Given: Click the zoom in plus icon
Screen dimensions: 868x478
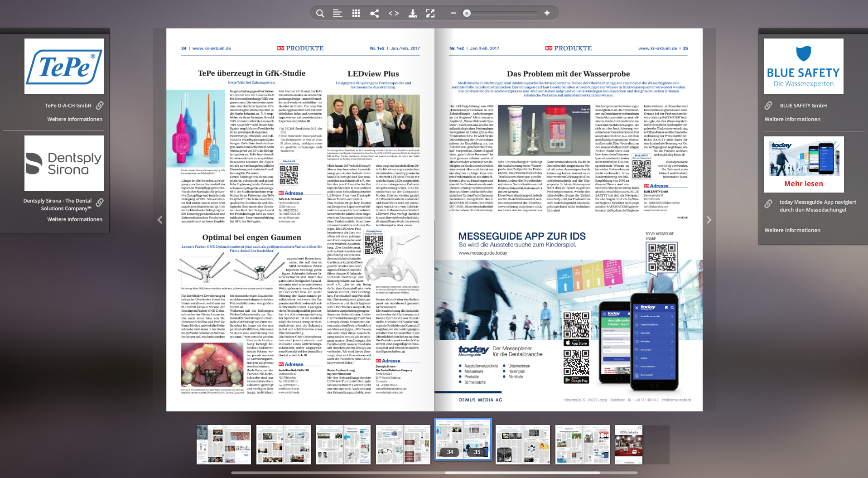Looking at the screenshot, I should coord(547,13).
